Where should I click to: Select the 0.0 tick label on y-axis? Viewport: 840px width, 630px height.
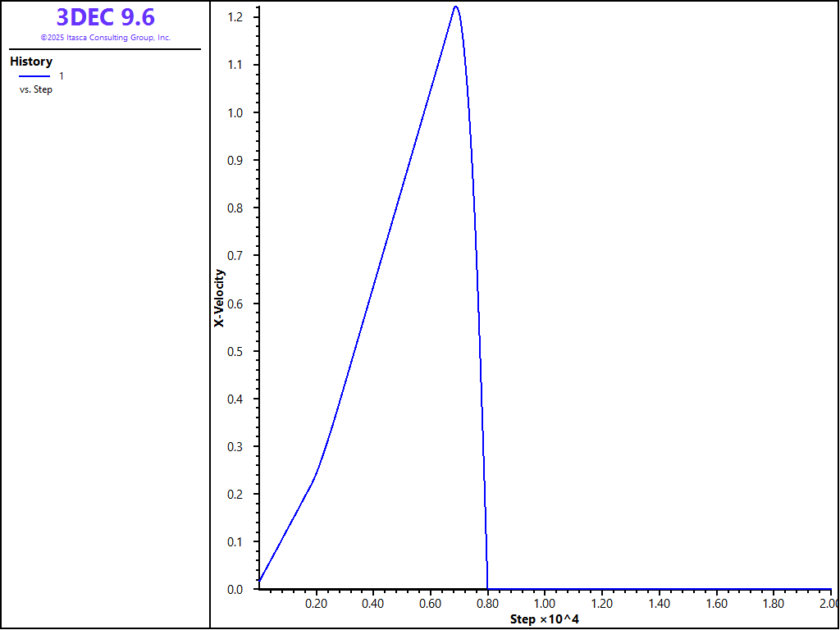point(235,589)
